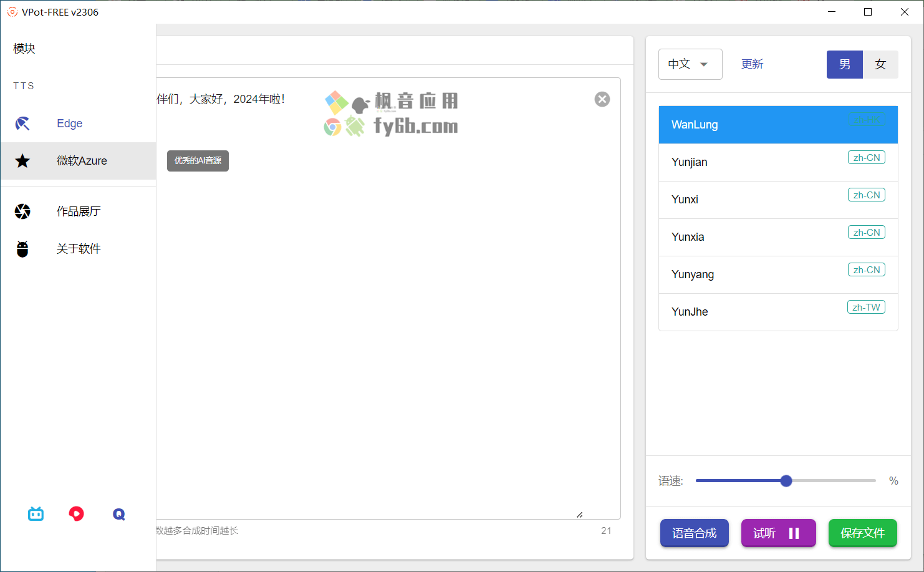Open the red video channel icon
The image size is (924, 572).
76,514
